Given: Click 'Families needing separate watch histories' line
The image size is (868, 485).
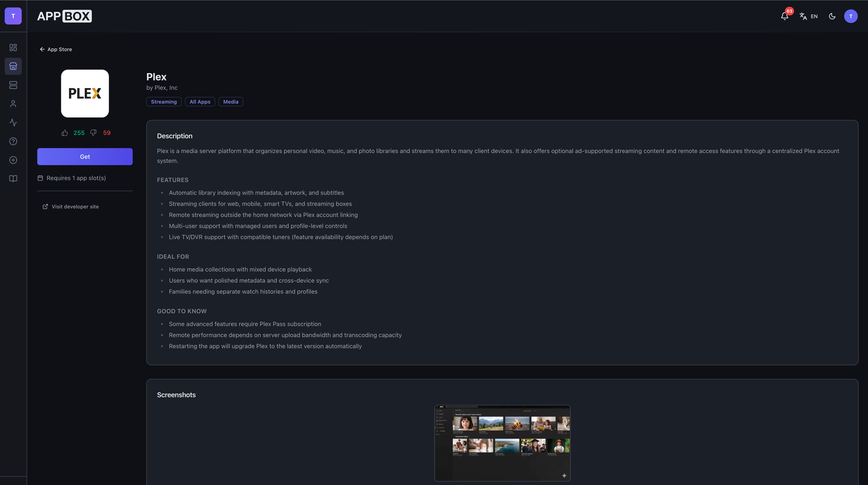Looking at the screenshot, I should [x=243, y=292].
